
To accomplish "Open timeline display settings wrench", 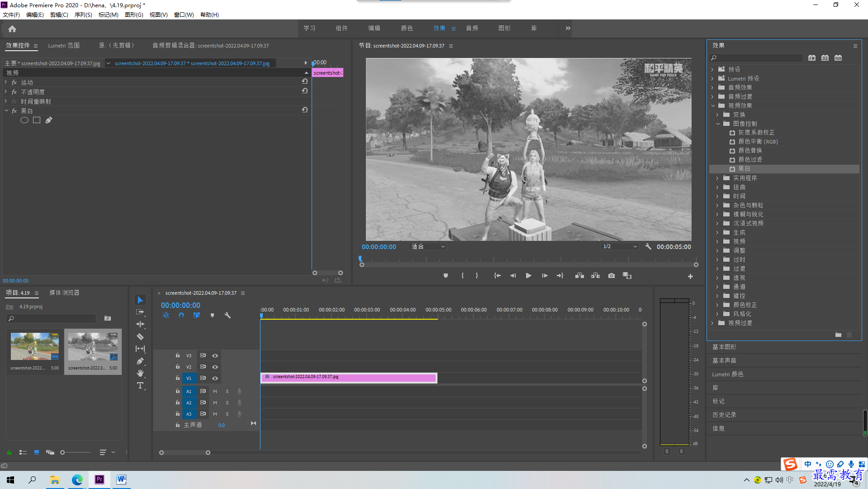I will (x=228, y=315).
